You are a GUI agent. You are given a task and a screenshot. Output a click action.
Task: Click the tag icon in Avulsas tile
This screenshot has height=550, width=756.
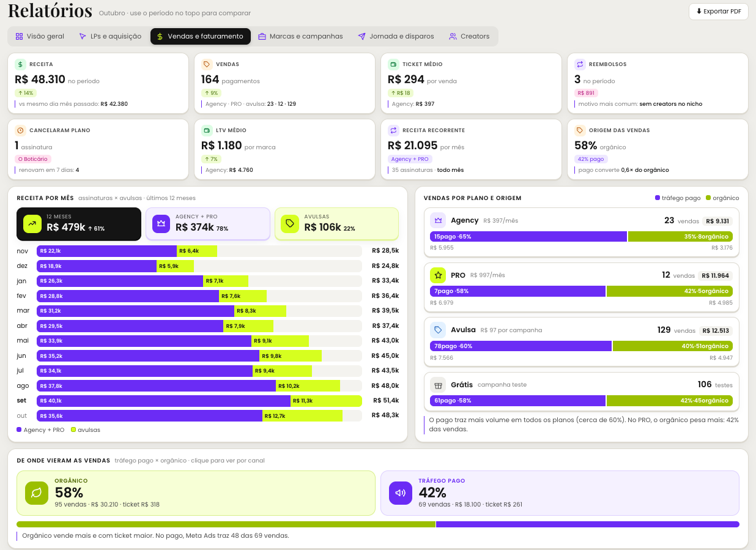290,224
